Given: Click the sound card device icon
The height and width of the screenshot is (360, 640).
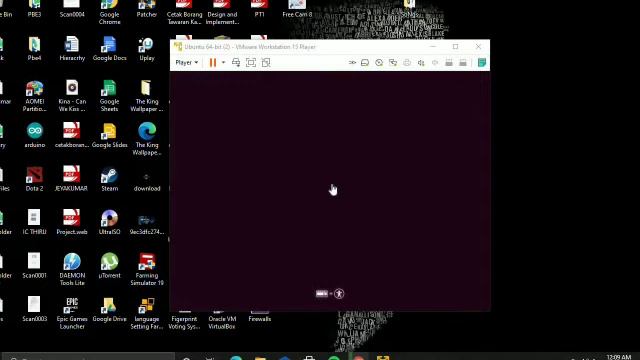Looking at the screenshot, I should [x=421, y=62].
